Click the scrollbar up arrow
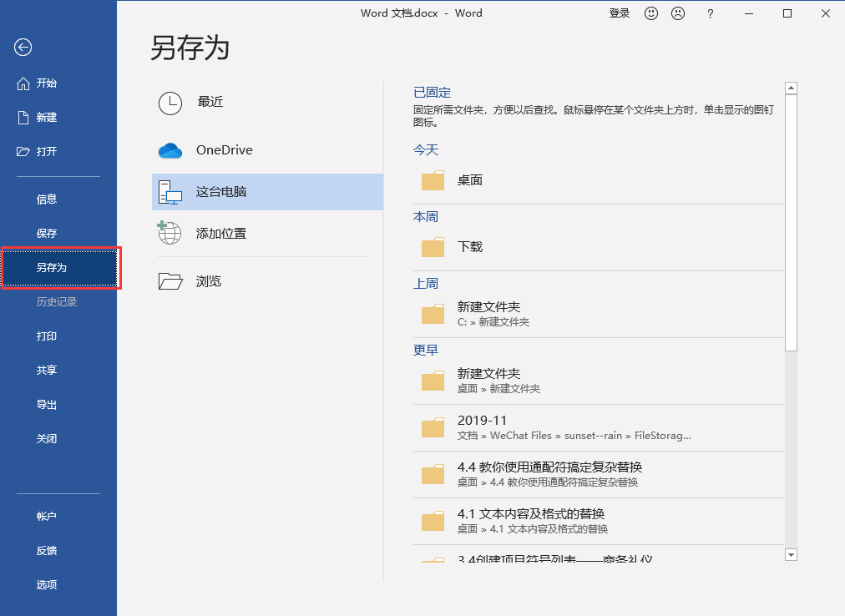845x616 pixels. point(791,88)
